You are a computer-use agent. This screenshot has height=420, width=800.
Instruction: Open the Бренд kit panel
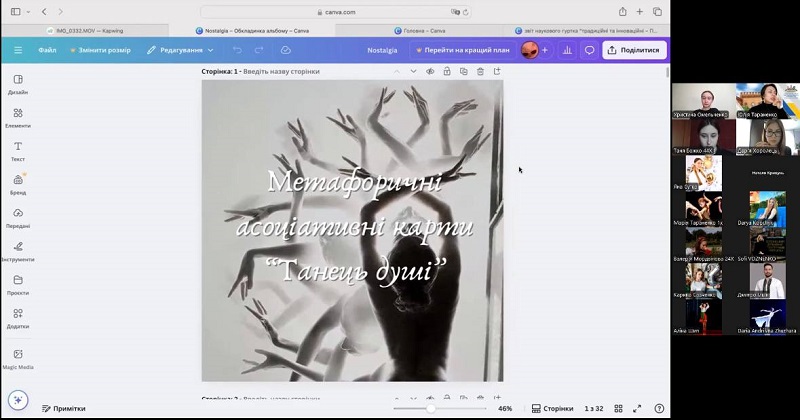(x=18, y=184)
